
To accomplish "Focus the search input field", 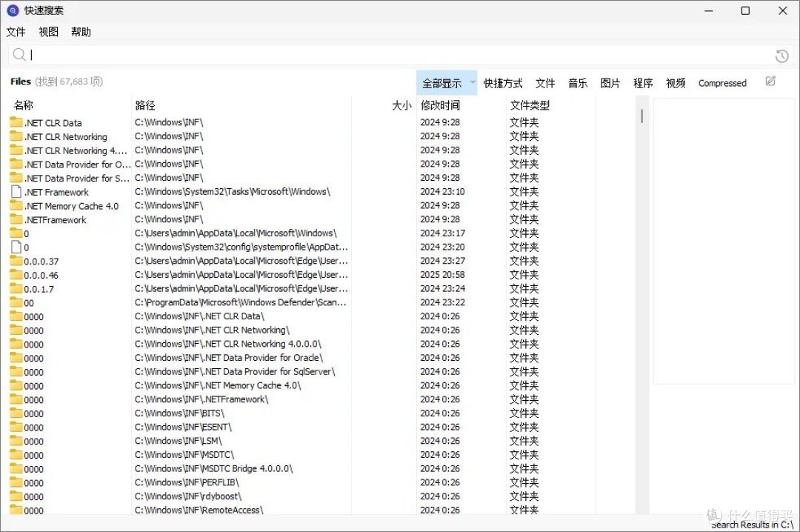I will click(399, 55).
